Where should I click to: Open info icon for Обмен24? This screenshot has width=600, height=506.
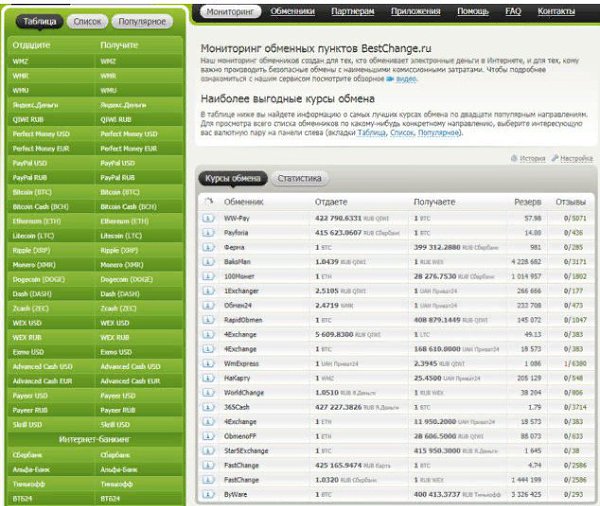(208, 305)
